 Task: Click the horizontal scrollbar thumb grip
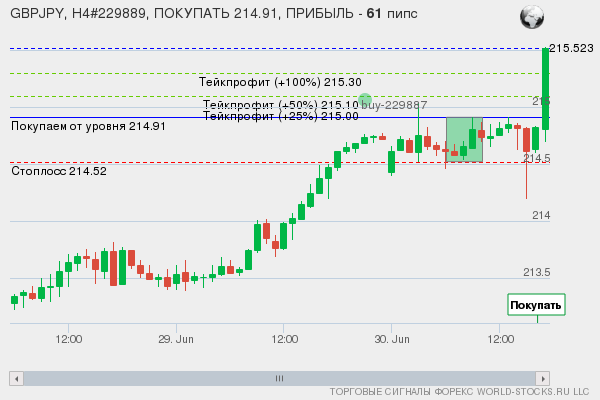279,379
